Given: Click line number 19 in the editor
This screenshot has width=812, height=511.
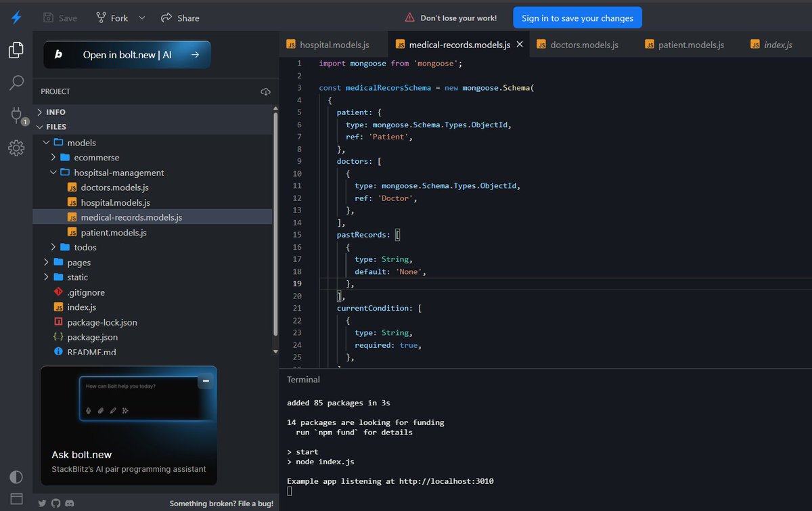Looking at the screenshot, I should pos(297,284).
